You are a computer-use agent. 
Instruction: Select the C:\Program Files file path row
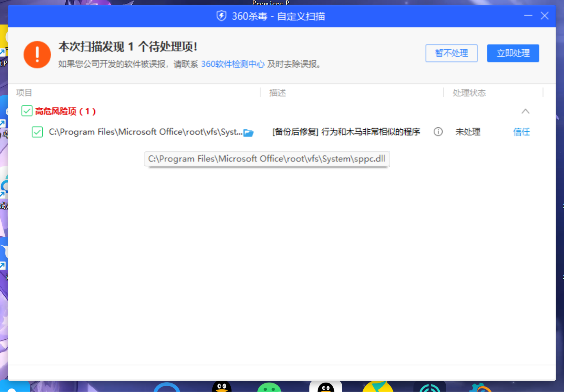tap(145, 132)
